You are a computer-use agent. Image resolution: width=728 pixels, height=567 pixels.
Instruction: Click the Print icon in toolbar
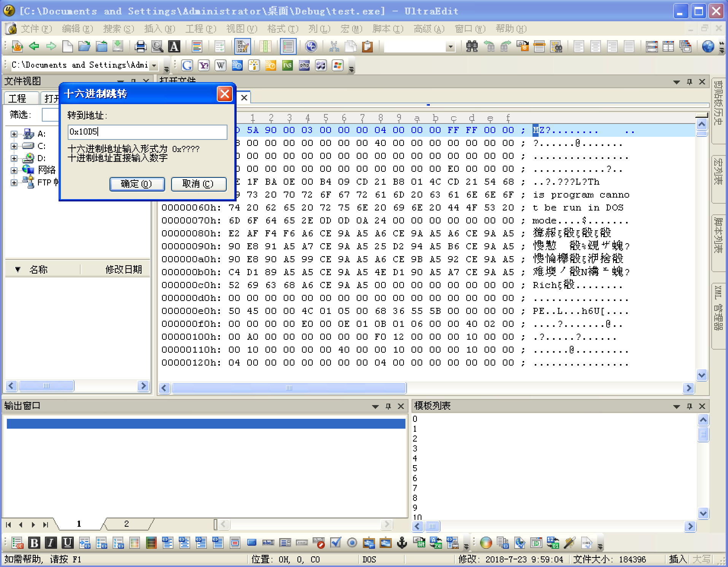coord(140,46)
